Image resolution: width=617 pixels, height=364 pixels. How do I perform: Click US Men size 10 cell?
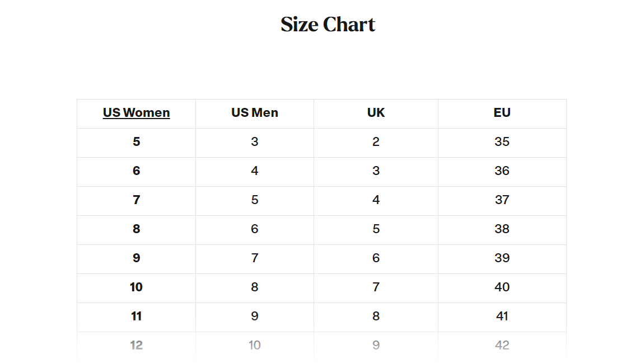pyautogui.click(x=255, y=346)
